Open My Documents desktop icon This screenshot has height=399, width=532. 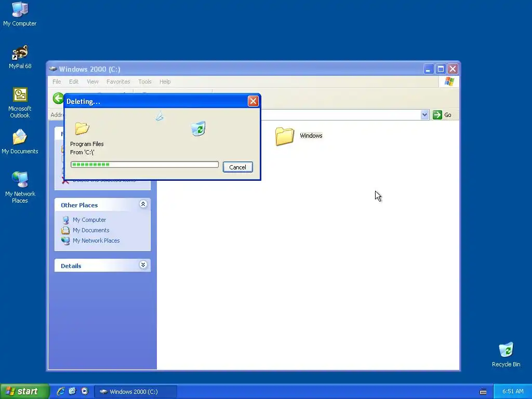(20, 141)
